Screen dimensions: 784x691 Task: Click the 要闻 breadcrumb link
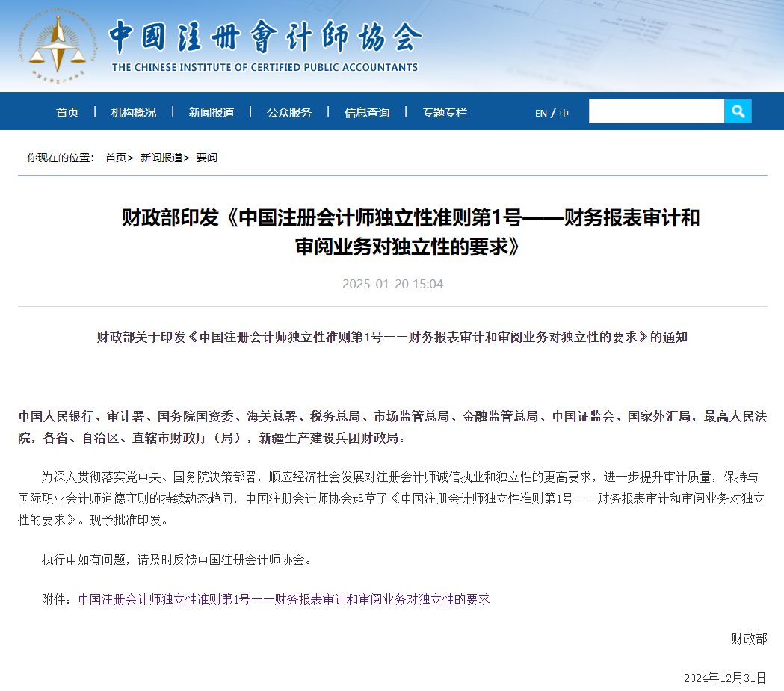click(x=207, y=158)
